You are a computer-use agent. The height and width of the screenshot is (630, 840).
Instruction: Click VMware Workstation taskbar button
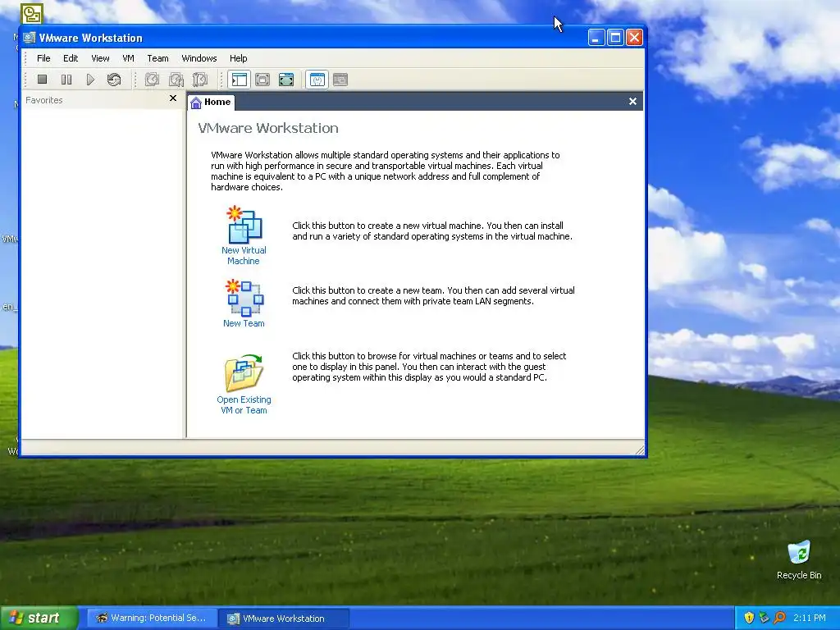pos(284,619)
